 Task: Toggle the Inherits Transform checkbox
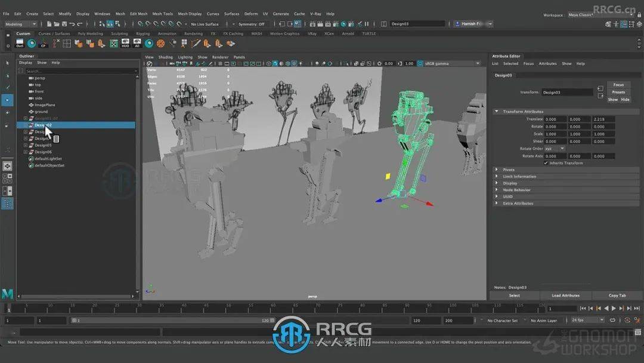pyautogui.click(x=546, y=163)
